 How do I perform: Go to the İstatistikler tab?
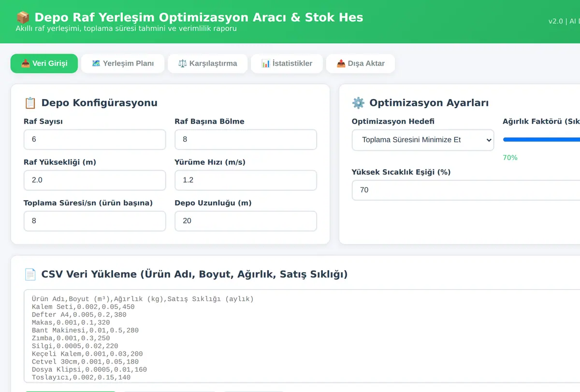pyautogui.click(x=287, y=63)
